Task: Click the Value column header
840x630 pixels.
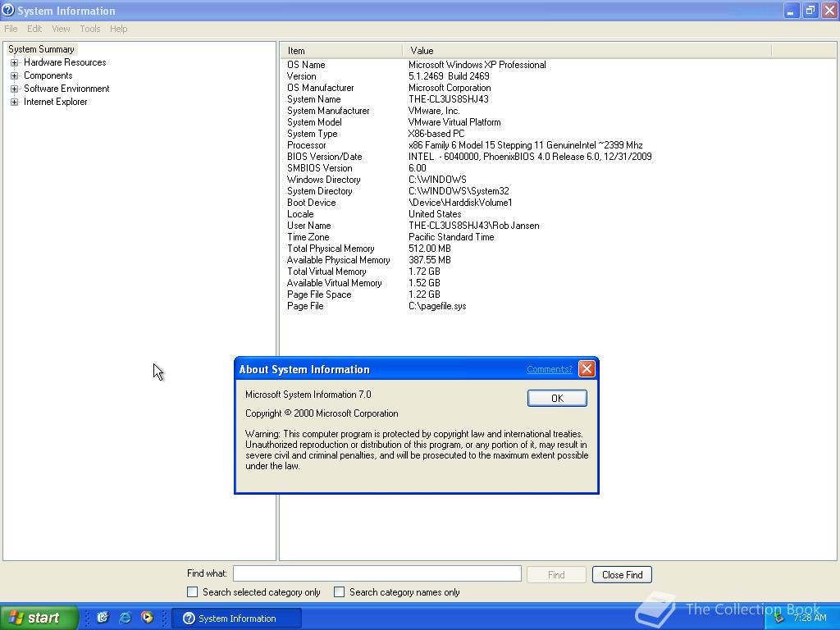Action: click(587, 51)
